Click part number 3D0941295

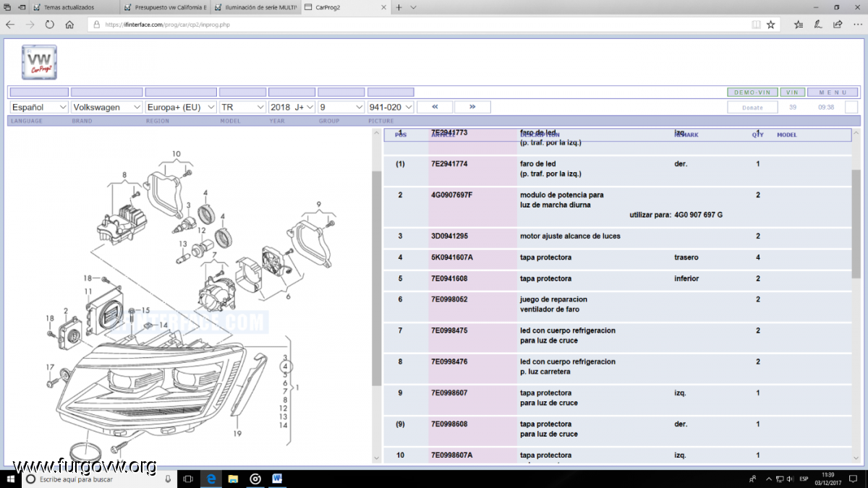[449, 236]
